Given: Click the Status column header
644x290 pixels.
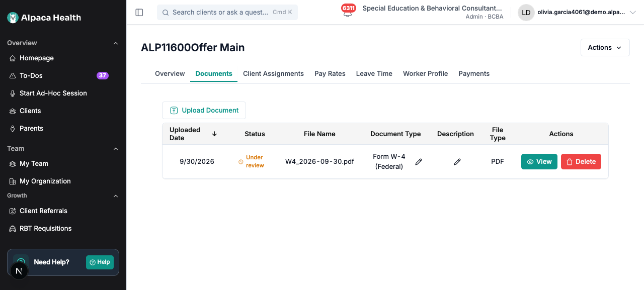Looking at the screenshot, I should coord(255,134).
